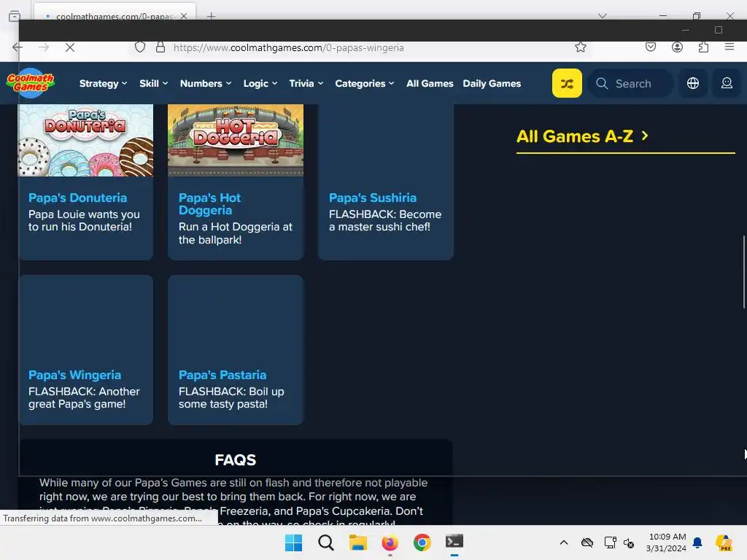The width and height of the screenshot is (747, 560).
Task: Click the magnifier icon in the site search
Action: (x=602, y=83)
